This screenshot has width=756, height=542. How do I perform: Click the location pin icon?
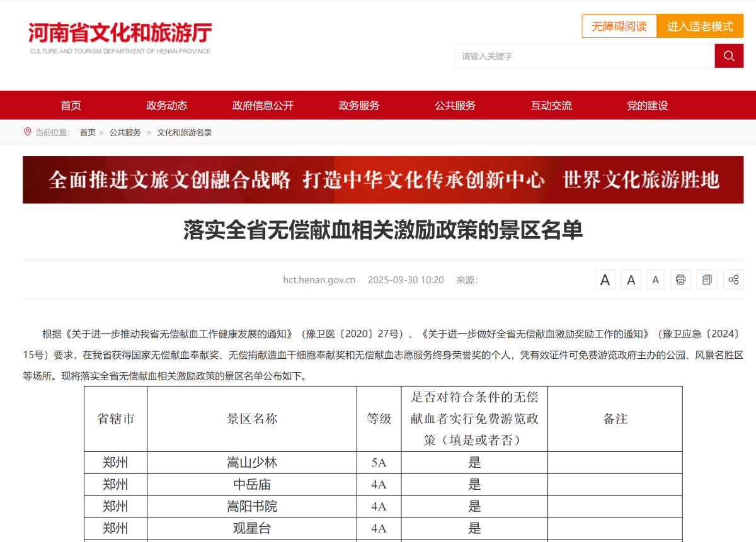click(x=27, y=132)
